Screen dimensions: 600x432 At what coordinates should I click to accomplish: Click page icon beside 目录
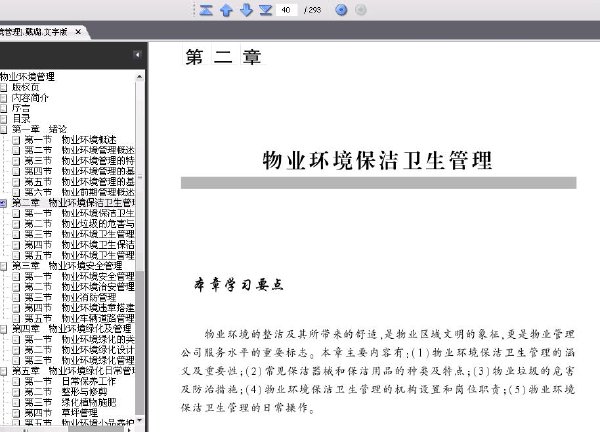click(3, 119)
